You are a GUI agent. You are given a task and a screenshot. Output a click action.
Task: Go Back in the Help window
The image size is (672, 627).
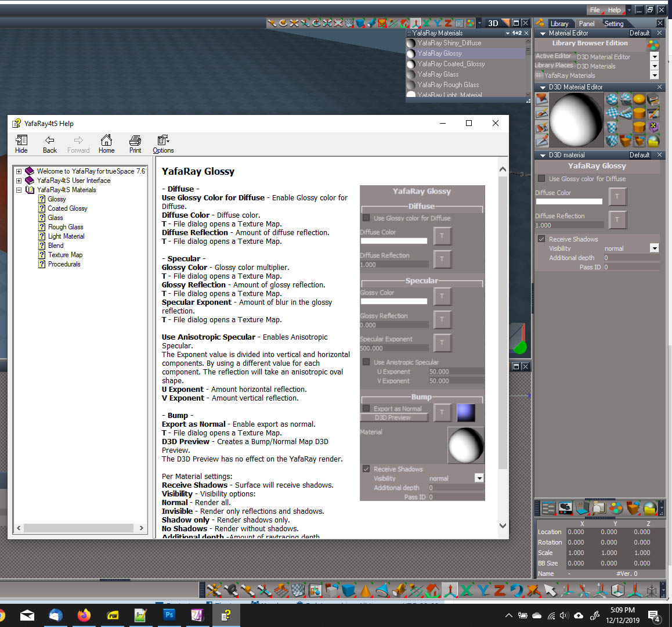pyautogui.click(x=50, y=144)
